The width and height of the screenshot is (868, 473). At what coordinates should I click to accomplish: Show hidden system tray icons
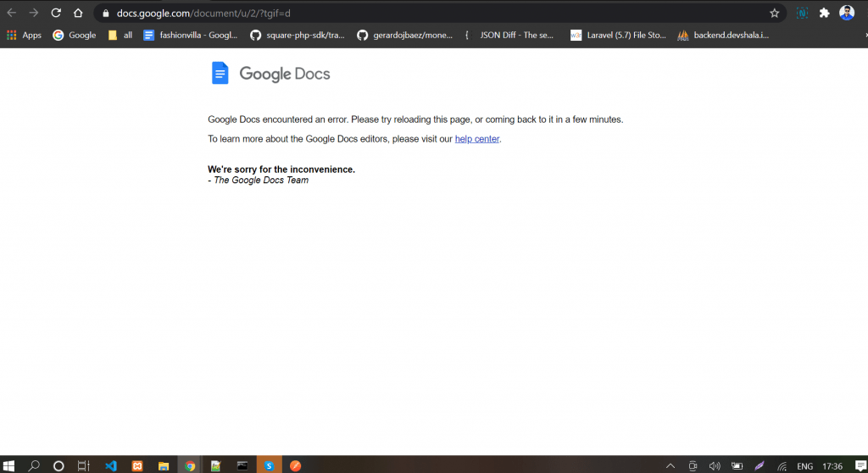(670, 466)
